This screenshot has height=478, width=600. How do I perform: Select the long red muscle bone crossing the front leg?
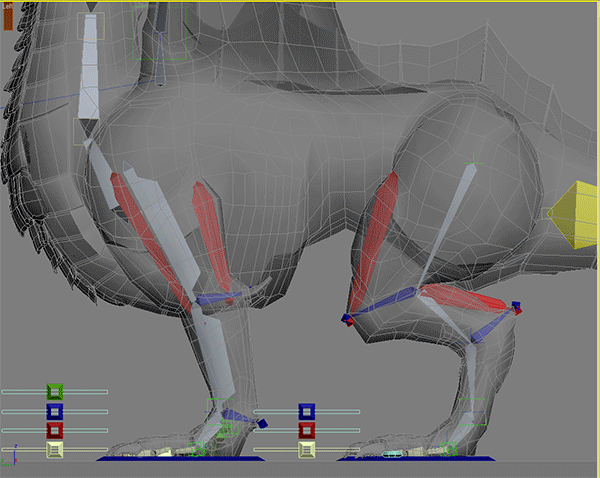tap(151, 243)
